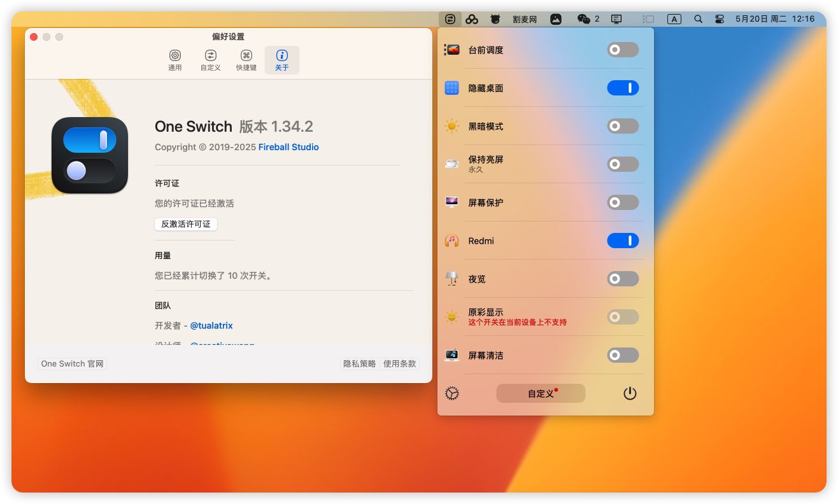This screenshot has height=504, width=838.
Task: Click the lamp icon beside 夜览
Action: tap(452, 279)
